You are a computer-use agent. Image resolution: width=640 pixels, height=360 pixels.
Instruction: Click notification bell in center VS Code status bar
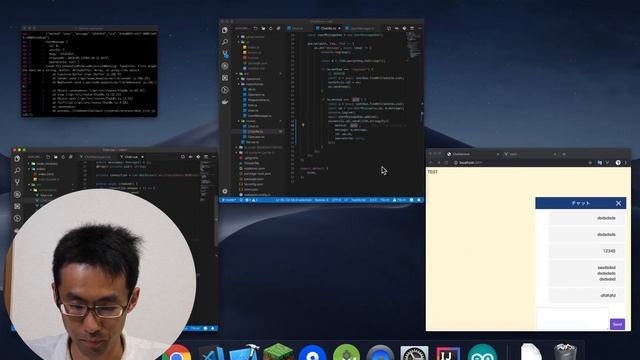(x=419, y=200)
